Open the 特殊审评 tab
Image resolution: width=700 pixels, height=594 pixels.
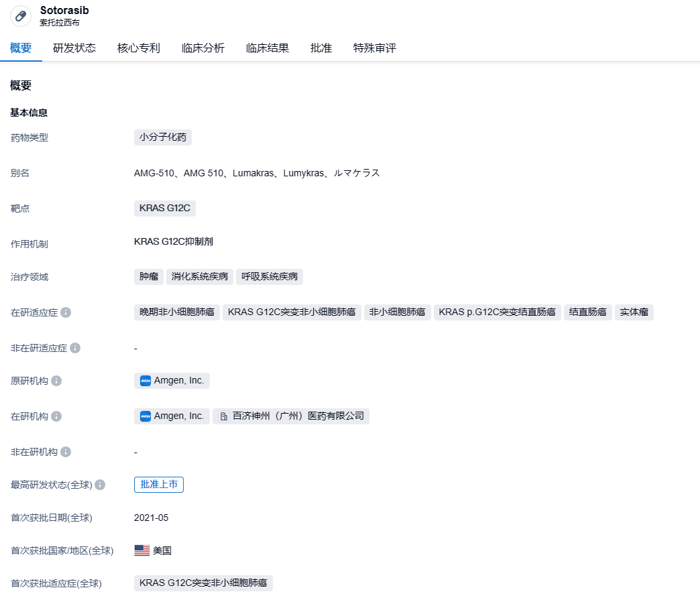click(x=375, y=48)
